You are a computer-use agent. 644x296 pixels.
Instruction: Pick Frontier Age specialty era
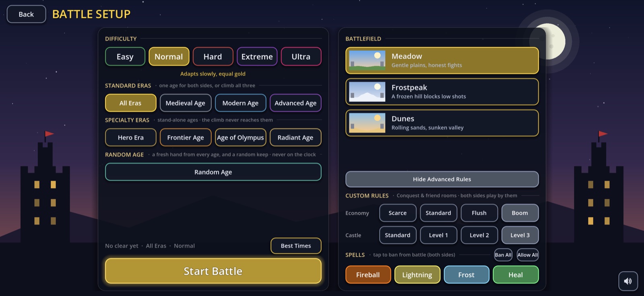pos(186,138)
